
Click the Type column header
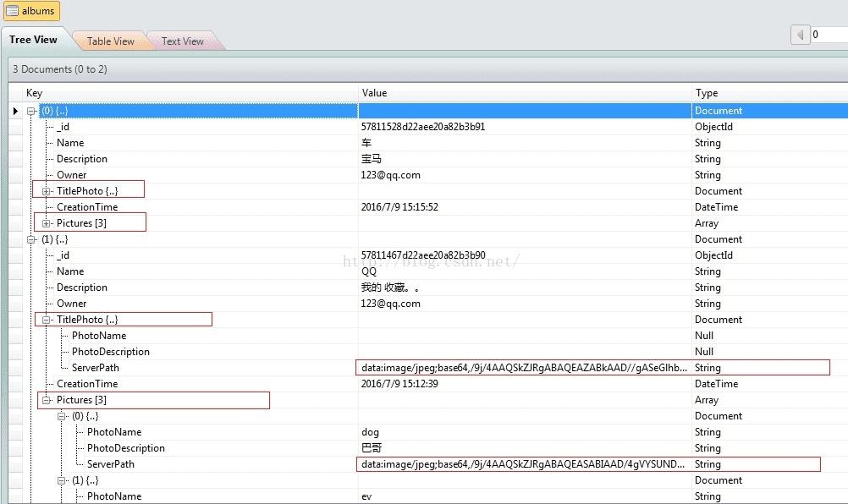point(706,93)
